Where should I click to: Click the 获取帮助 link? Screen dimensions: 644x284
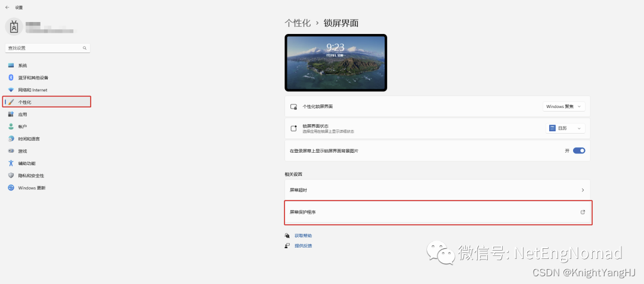303,236
